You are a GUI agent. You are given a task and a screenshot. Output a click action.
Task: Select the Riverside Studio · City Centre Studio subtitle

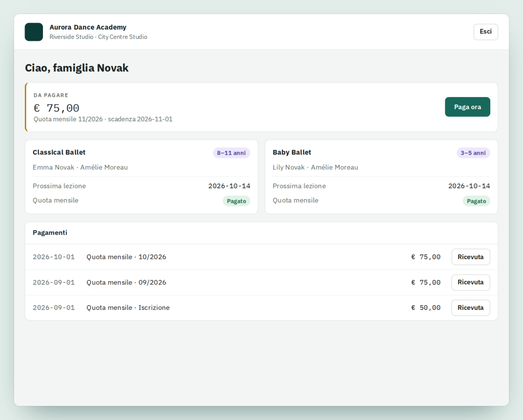[x=98, y=37]
